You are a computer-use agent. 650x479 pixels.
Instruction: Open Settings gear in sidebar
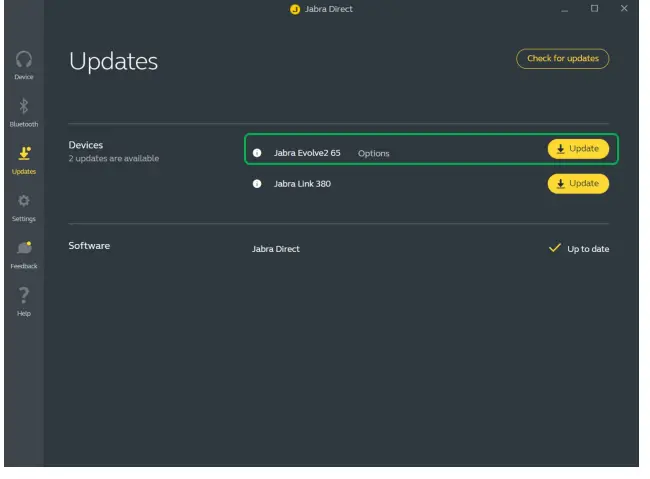(x=24, y=201)
